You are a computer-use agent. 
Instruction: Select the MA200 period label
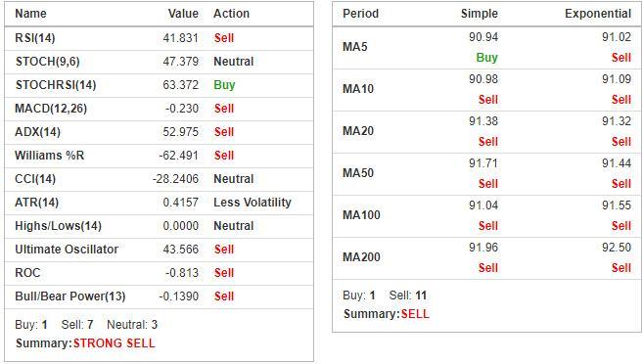tap(361, 257)
